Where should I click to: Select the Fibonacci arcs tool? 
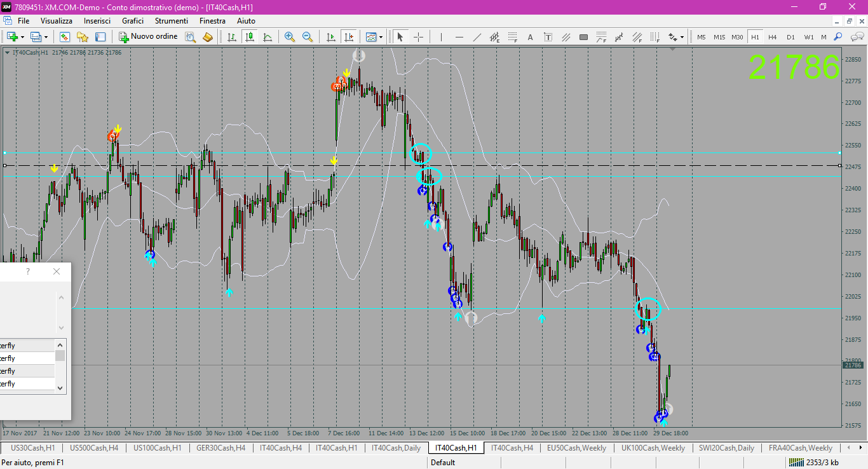(x=601, y=37)
